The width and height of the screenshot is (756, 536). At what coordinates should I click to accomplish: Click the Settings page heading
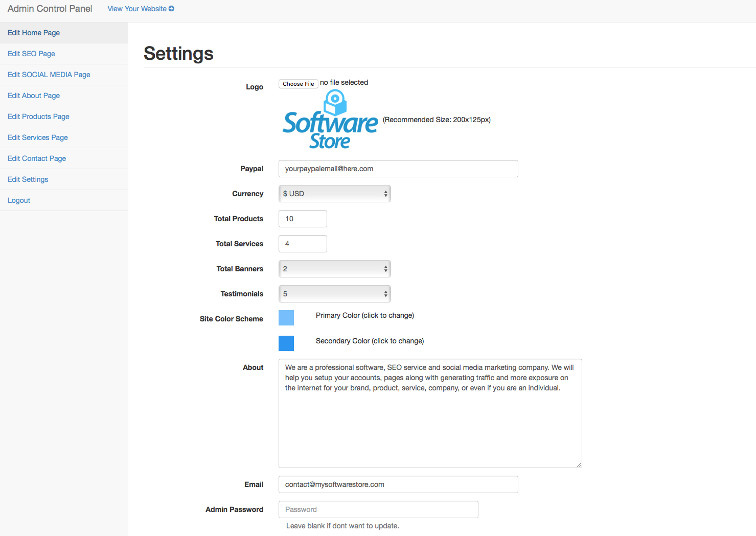point(178,54)
